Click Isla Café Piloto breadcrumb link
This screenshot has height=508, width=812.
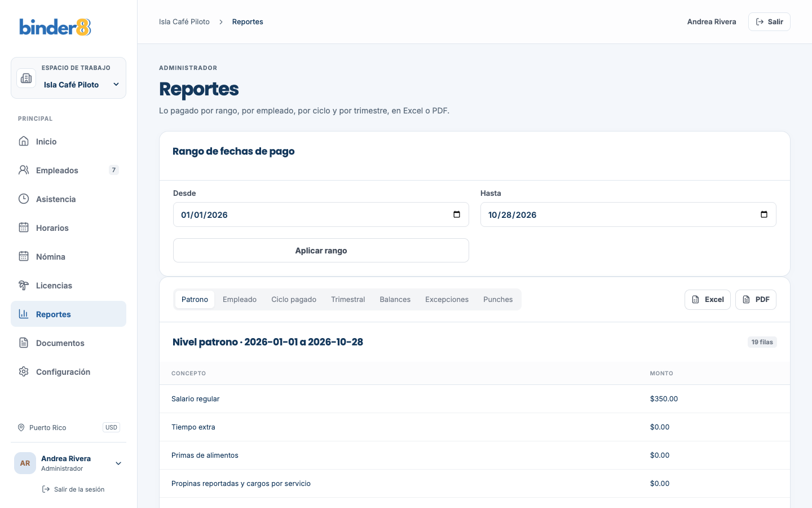(x=184, y=21)
